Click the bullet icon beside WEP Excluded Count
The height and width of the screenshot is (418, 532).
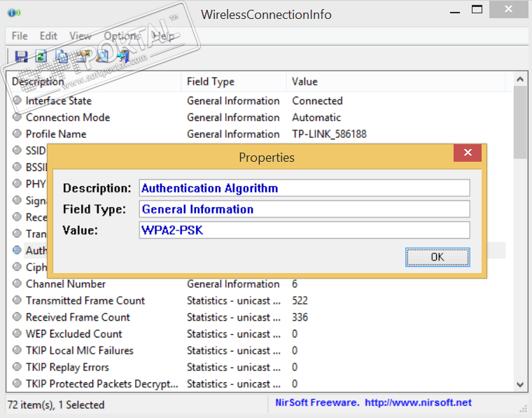(x=17, y=333)
